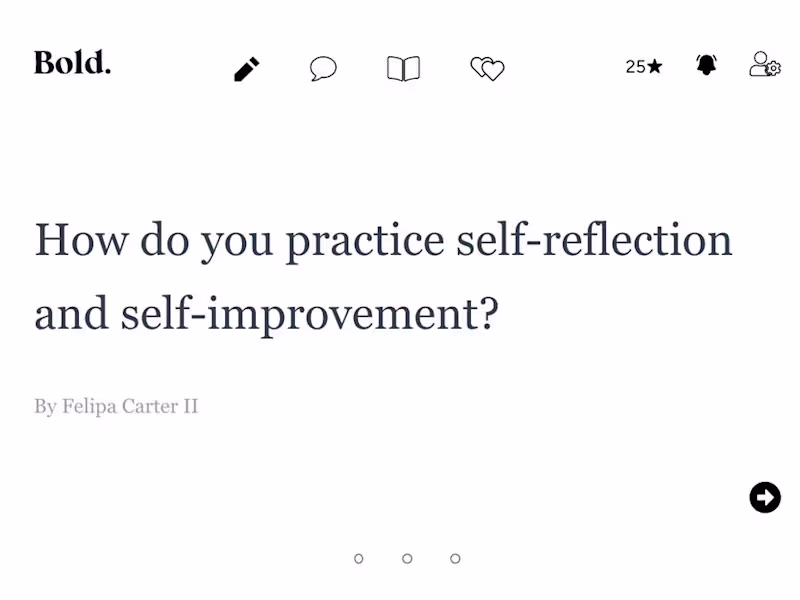800x600 pixels.
Task: Click the Bold. logo
Action: (x=72, y=63)
